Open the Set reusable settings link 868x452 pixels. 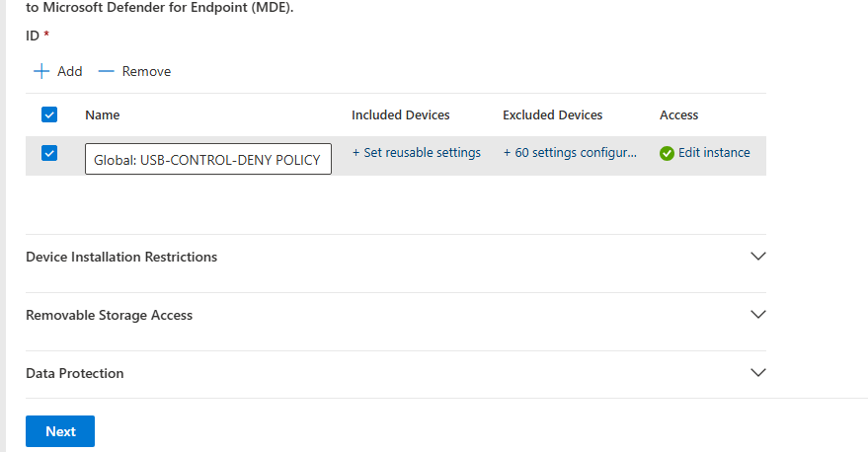[x=416, y=153]
